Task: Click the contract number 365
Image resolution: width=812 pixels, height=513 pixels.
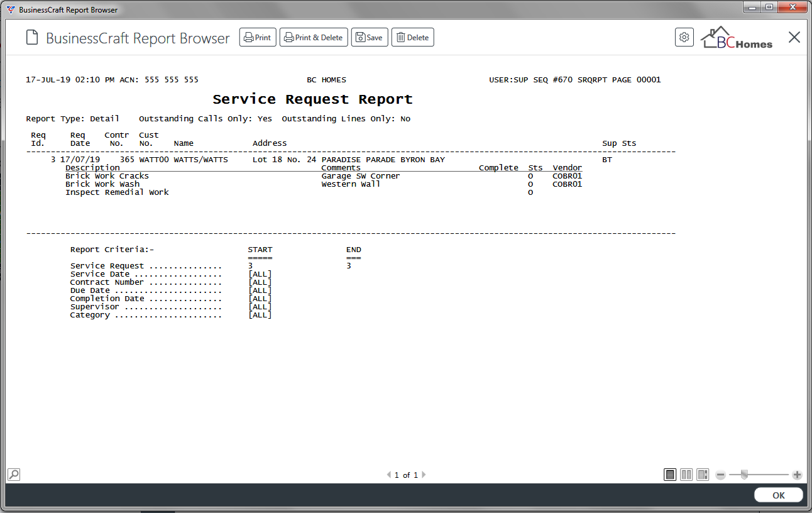Action: coord(127,160)
